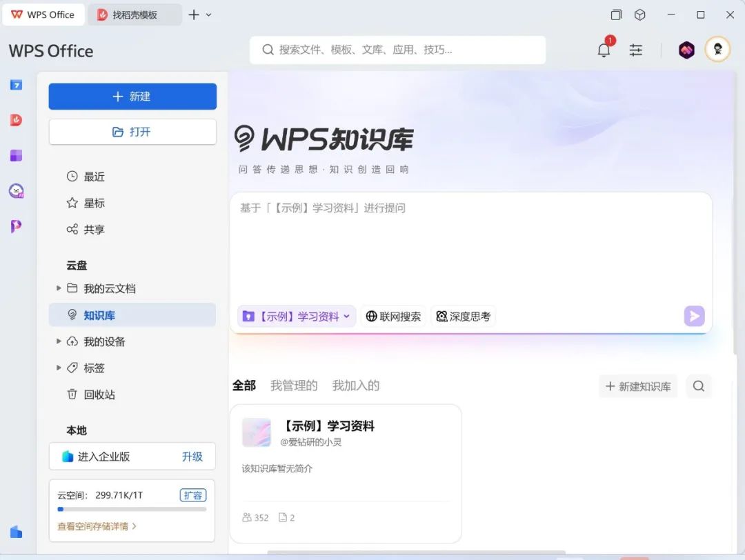Screen dimensions: 745x560
Task: Click the enterprise icon beside 进入企业版
Action: (68, 457)
